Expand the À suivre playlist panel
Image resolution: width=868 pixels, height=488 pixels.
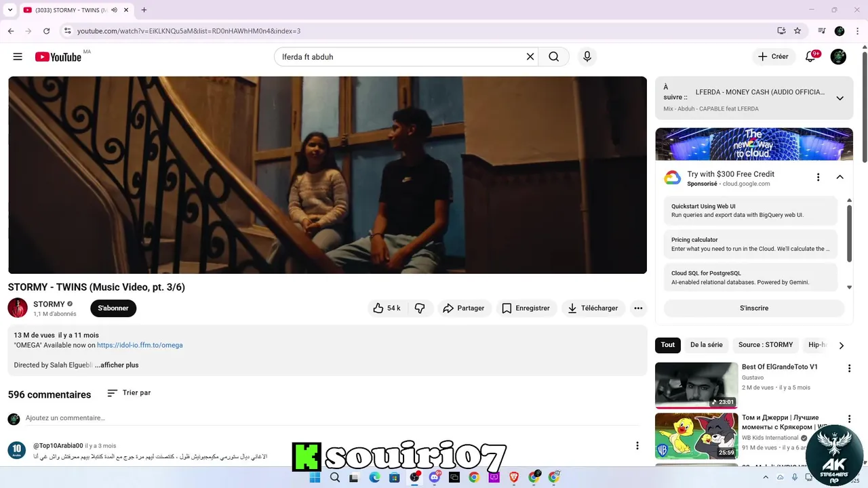pyautogui.click(x=840, y=98)
